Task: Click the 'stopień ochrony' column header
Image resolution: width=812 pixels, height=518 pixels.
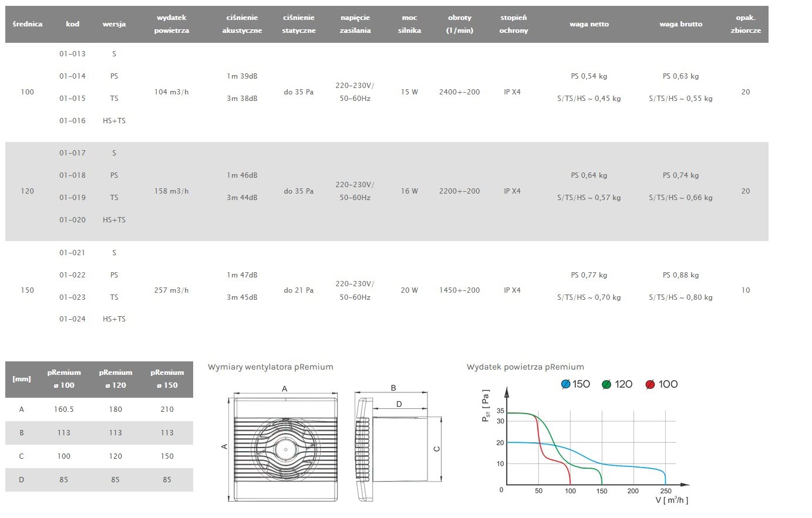Action: pos(514,24)
